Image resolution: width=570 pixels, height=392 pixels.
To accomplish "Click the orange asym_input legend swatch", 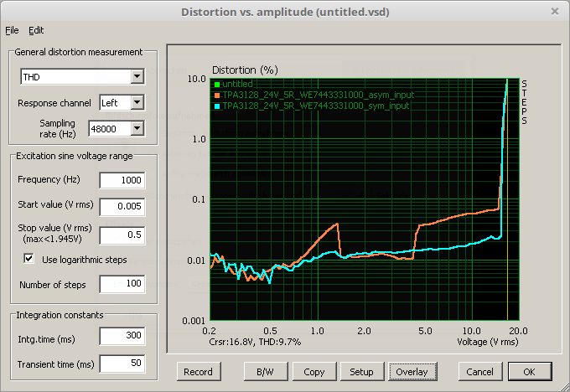I will click(x=215, y=95).
